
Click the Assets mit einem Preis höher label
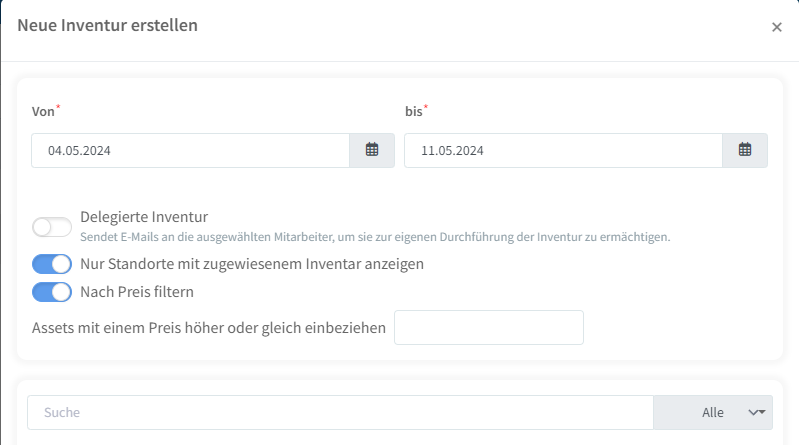click(x=209, y=328)
